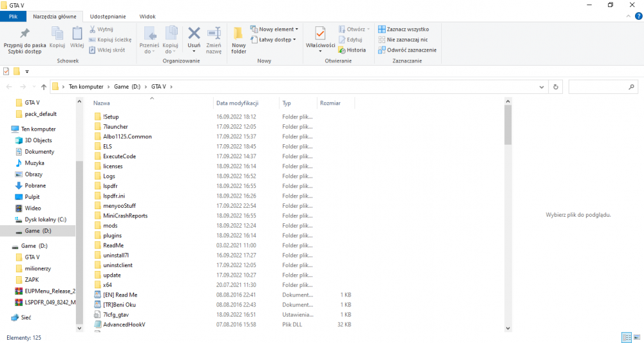Click file list vertical scrollbar down arrow
The image size is (644, 343).
pyautogui.click(x=507, y=328)
